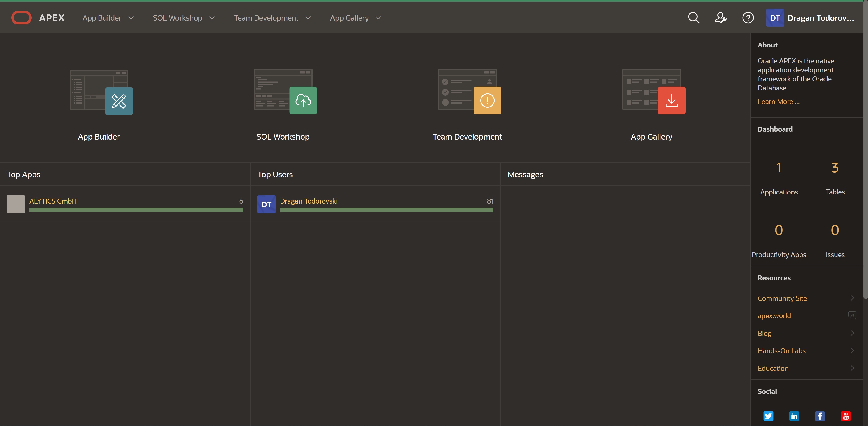Click the Dragan Todorovski activity bar
The width and height of the screenshot is (868, 426).
pos(387,210)
